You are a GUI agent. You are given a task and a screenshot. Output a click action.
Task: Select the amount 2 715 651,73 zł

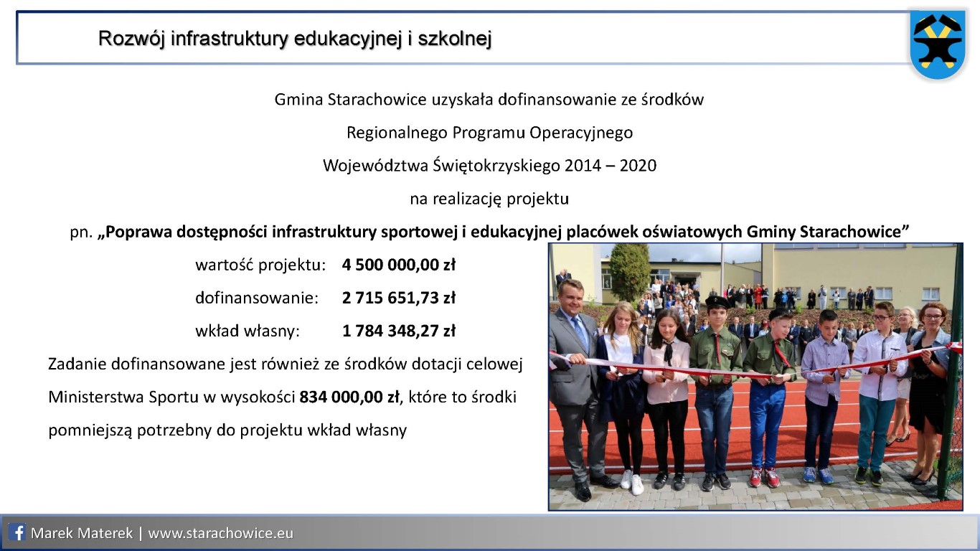398,298
